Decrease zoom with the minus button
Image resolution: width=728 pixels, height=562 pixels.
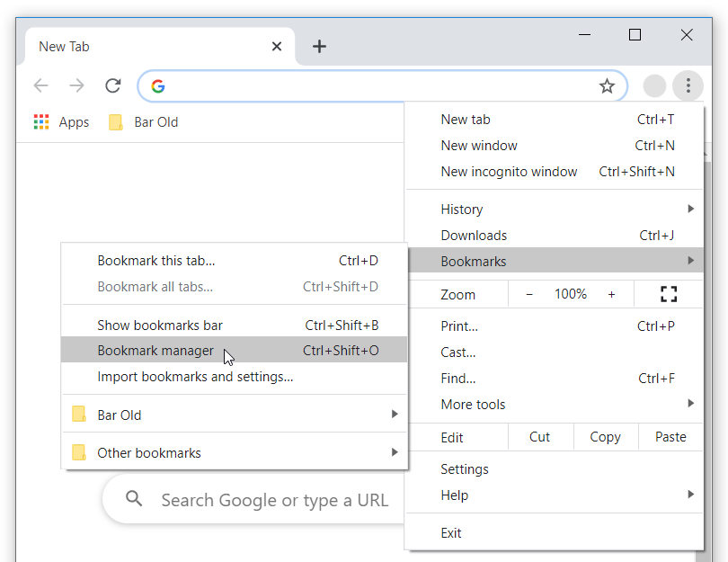(x=529, y=294)
